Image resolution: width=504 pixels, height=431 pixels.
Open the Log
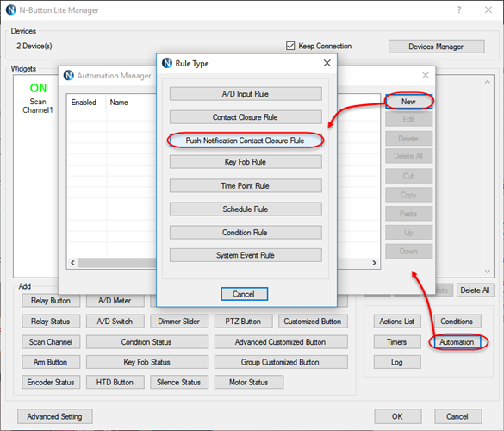click(x=397, y=362)
